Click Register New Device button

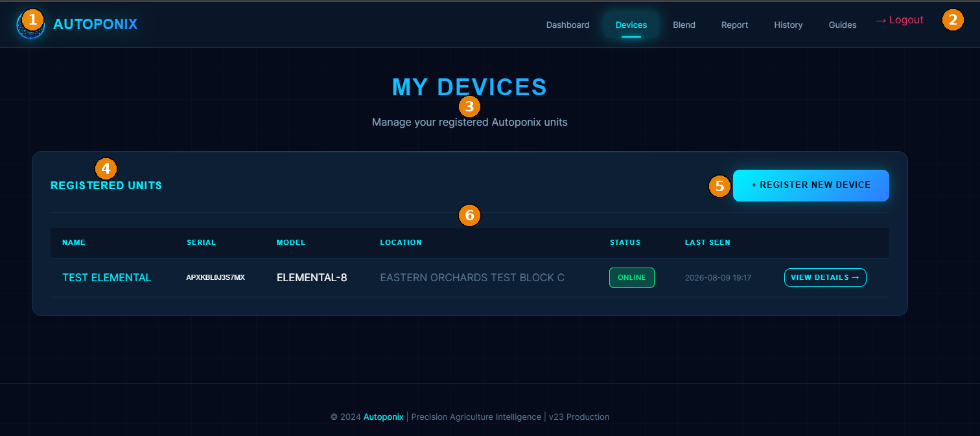pyautogui.click(x=811, y=185)
